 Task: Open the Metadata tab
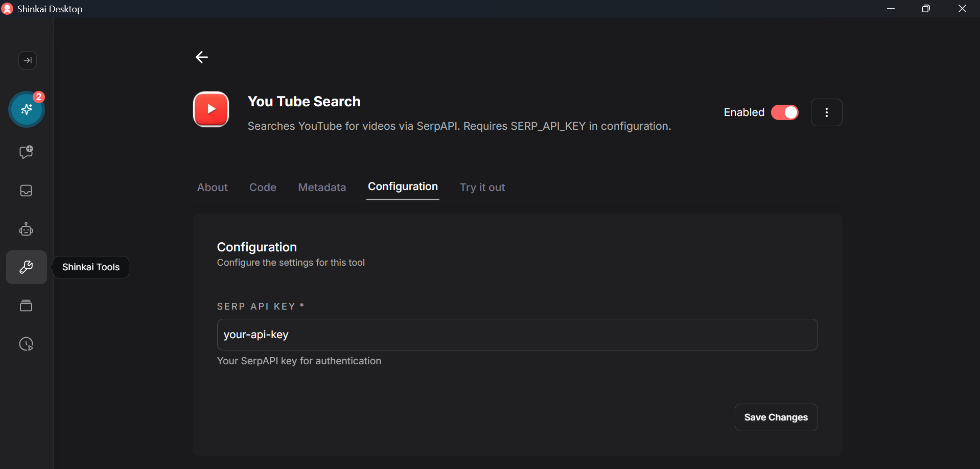(322, 187)
